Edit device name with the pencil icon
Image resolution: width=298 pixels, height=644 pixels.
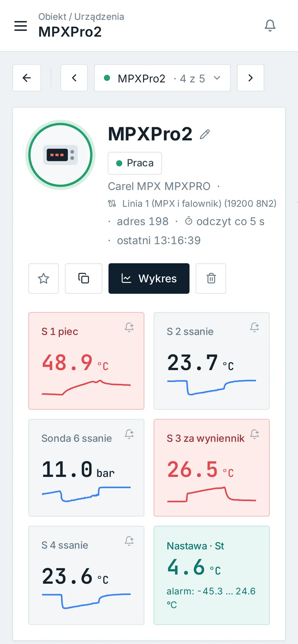[x=205, y=134]
